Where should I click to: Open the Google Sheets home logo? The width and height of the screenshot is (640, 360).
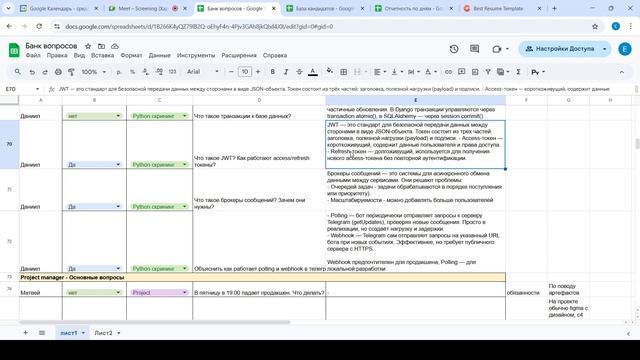[14, 50]
